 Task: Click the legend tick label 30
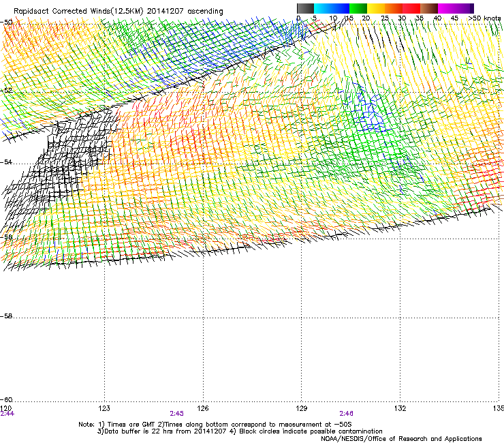coord(402,18)
